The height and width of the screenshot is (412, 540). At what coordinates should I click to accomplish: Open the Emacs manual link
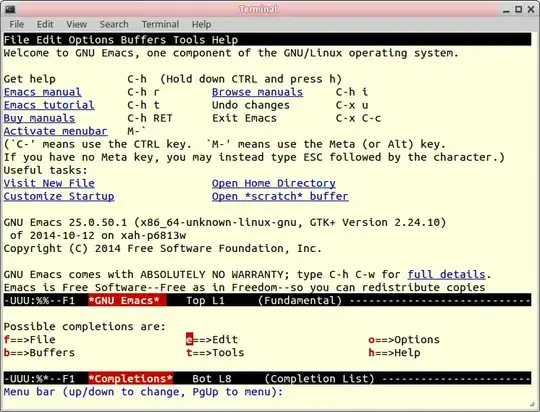[x=42, y=92]
